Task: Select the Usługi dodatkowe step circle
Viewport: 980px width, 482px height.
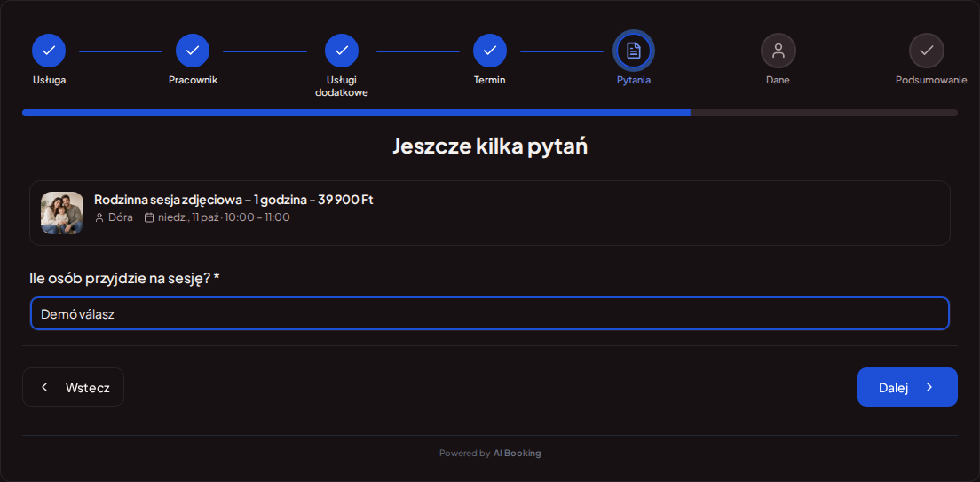Action: 342,51
